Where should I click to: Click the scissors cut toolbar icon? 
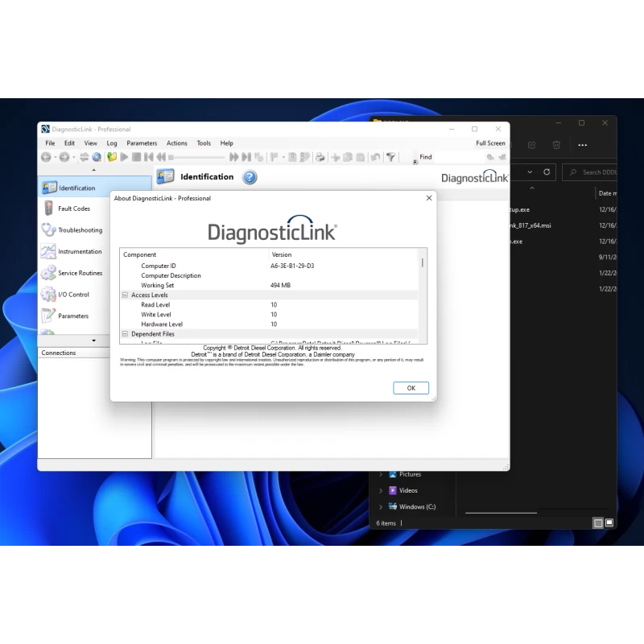tap(336, 157)
